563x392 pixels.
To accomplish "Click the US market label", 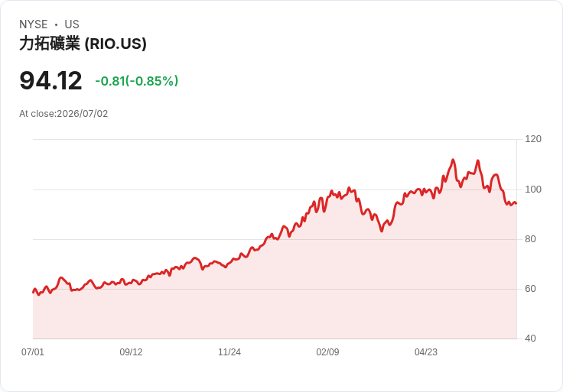I will click(x=72, y=24).
